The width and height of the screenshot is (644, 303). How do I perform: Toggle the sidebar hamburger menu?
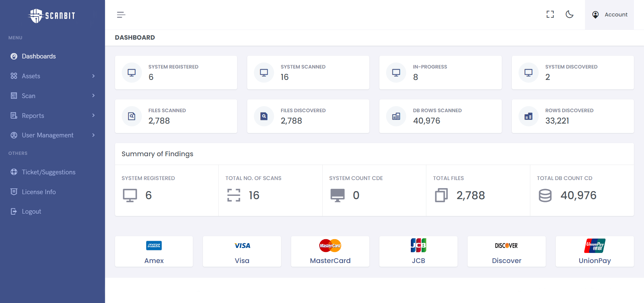click(x=121, y=15)
